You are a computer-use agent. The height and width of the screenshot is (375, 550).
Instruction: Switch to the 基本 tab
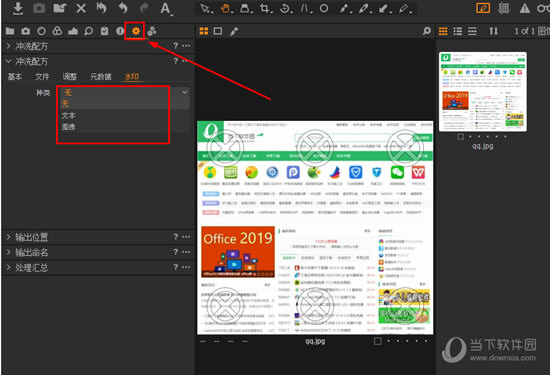click(15, 76)
